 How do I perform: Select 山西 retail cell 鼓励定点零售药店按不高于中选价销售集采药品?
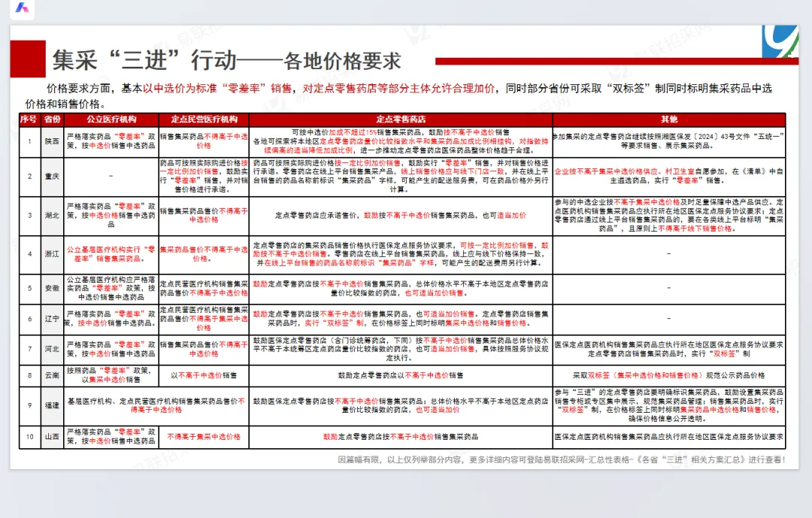pyautogui.click(x=401, y=438)
